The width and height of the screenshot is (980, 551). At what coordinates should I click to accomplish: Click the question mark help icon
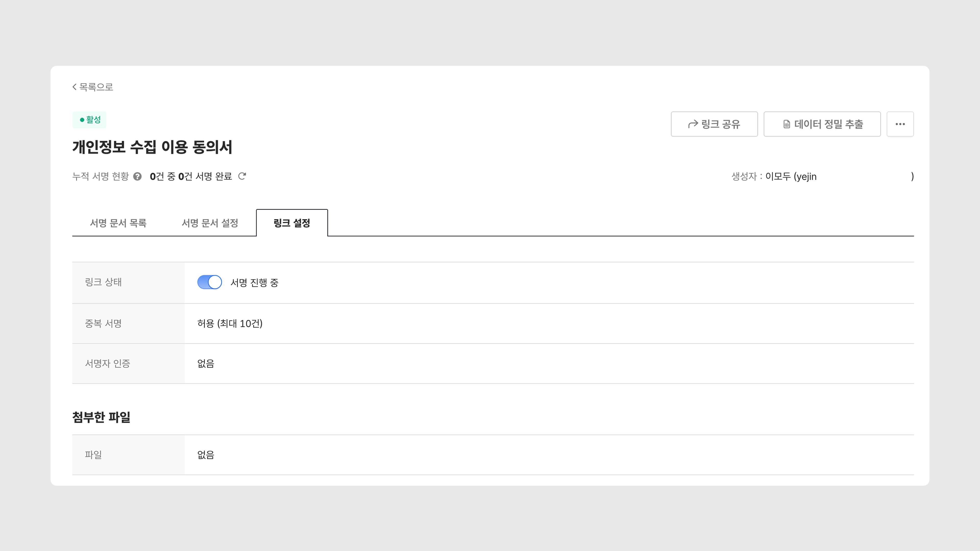pyautogui.click(x=137, y=177)
